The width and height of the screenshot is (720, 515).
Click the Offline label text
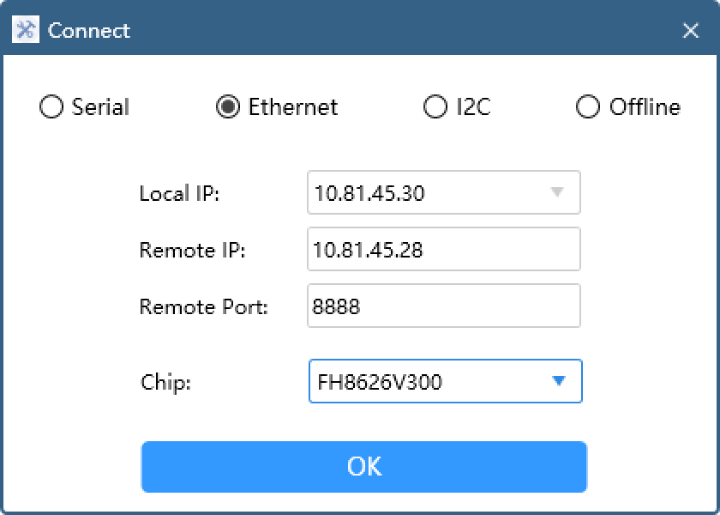pos(645,107)
